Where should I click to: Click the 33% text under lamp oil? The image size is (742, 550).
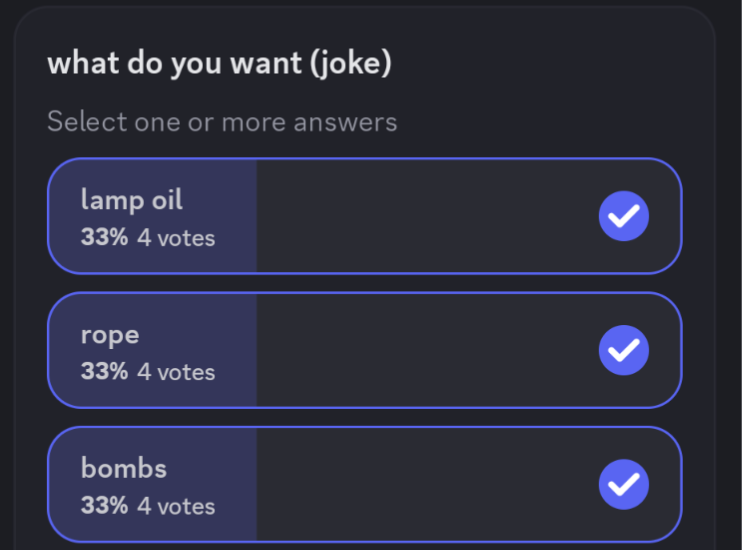point(104,237)
